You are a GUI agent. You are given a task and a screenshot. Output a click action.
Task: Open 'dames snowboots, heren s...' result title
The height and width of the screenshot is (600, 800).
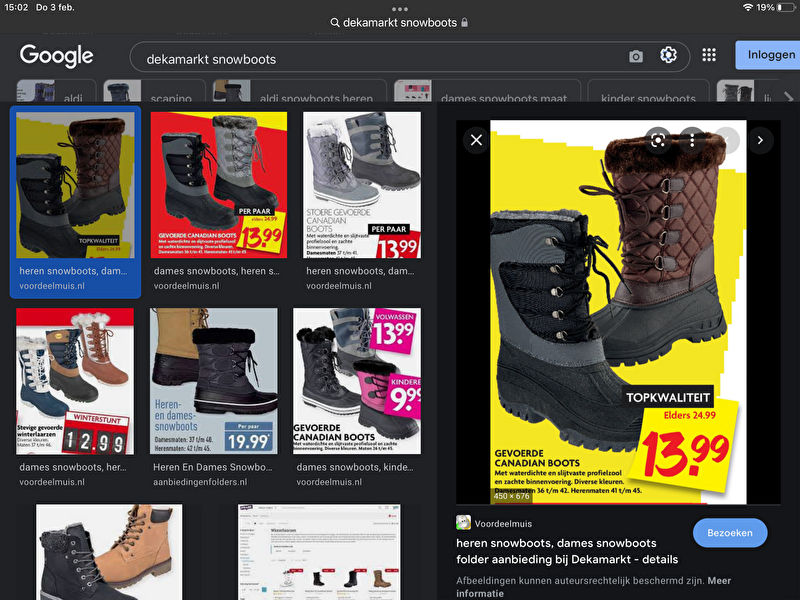click(x=217, y=271)
